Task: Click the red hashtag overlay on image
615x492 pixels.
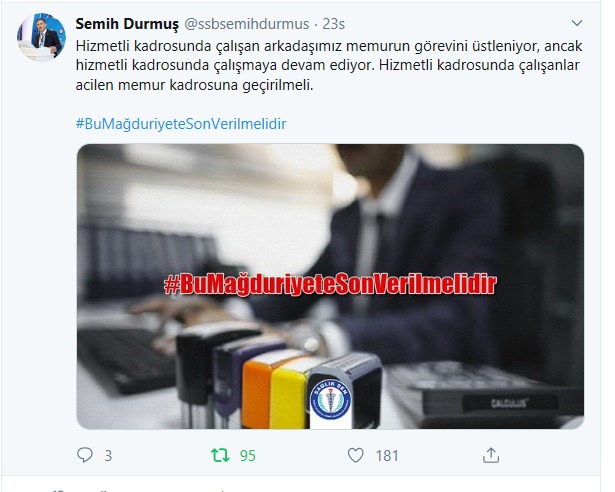Action: 330,284
